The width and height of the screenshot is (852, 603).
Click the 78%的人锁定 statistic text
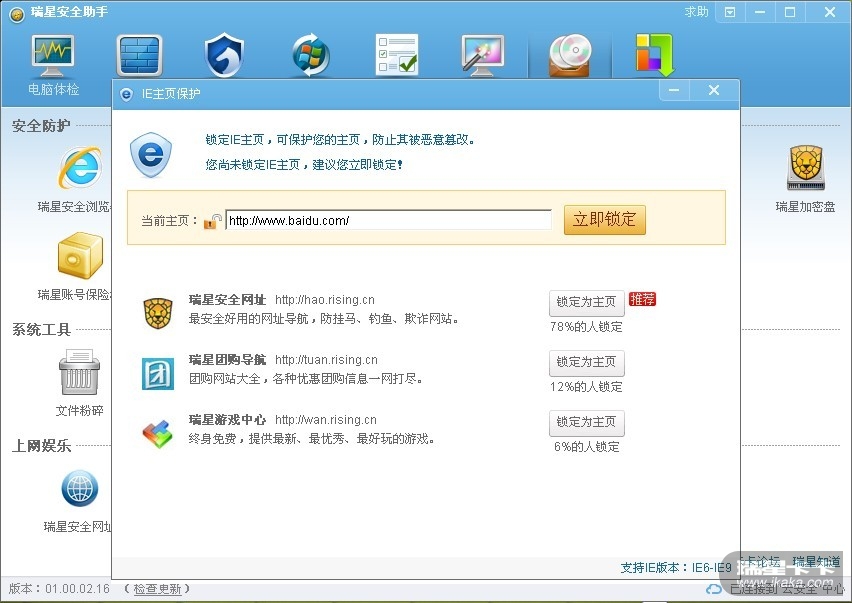[586, 327]
